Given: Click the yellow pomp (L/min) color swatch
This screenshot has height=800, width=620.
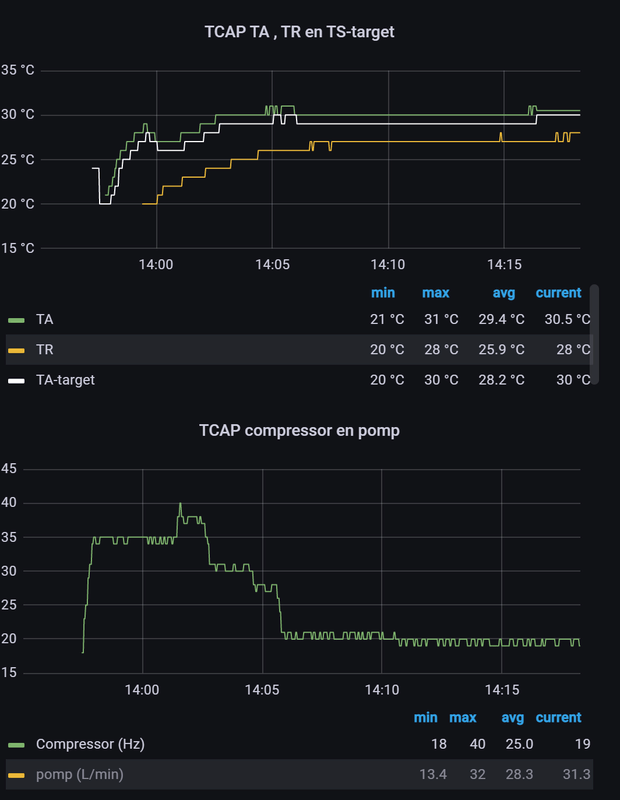Looking at the screenshot, I should [x=16, y=775].
